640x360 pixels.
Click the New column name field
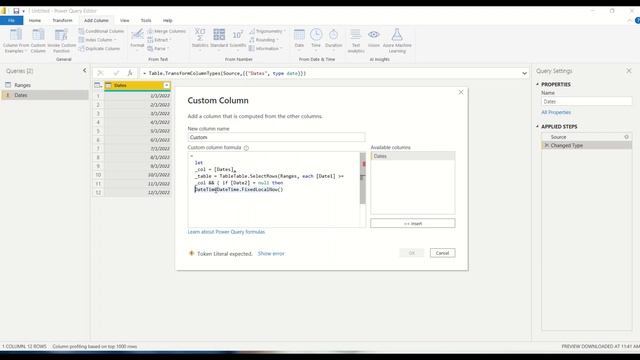[276, 138]
